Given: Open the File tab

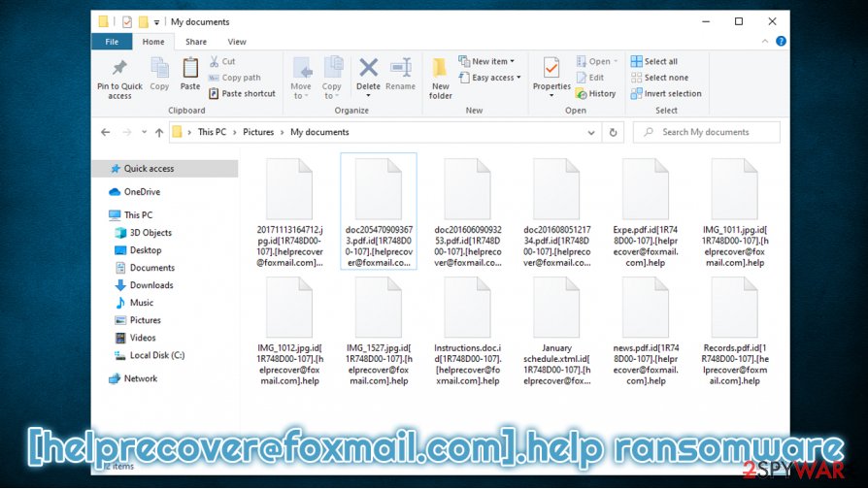Looking at the screenshot, I should [x=112, y=42].
